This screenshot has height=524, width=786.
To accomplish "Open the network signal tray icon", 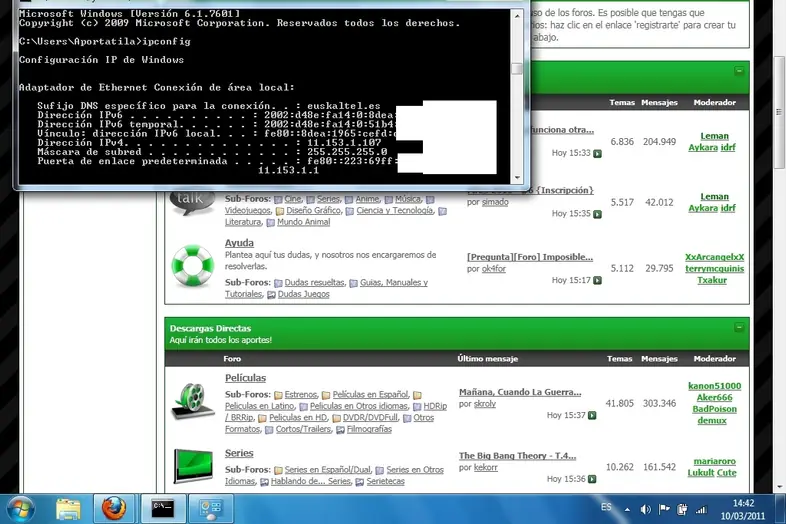I will (701, 510).
